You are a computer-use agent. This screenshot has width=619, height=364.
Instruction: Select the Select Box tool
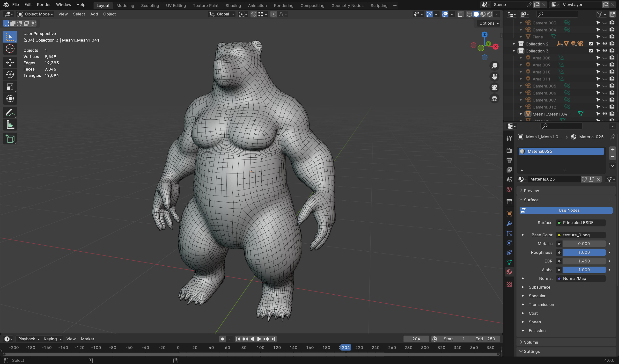(x=10, y=37)
